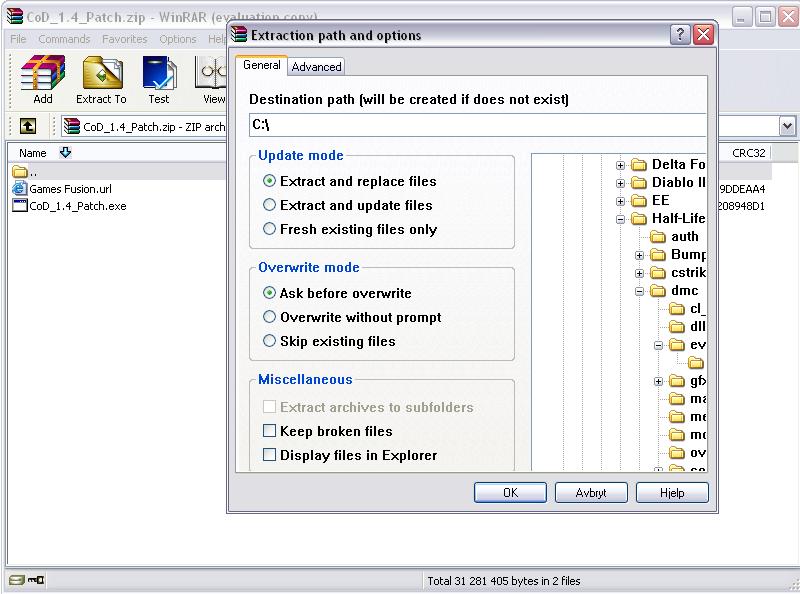Select Ask before overwrite option
Screen dimensions: 800x594
tap(337, 293)
